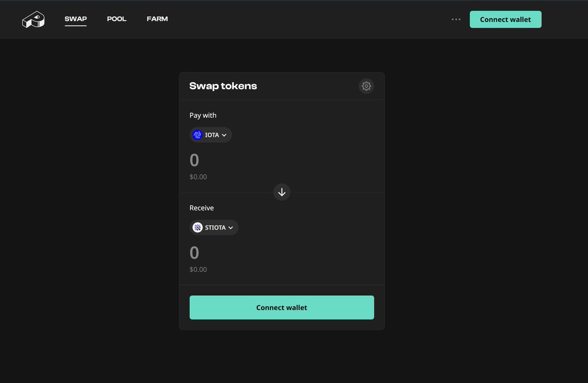Image resolution: width=588 pixels, height=383 pixels.
Task: Flip the token direction with the down-arrow button
Action: pos(282,192)
